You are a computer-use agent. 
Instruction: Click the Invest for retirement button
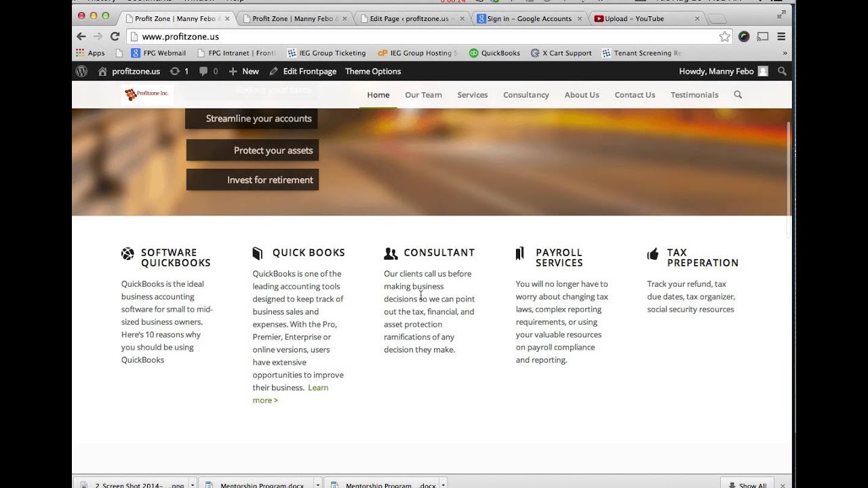[x=252, y=180]
